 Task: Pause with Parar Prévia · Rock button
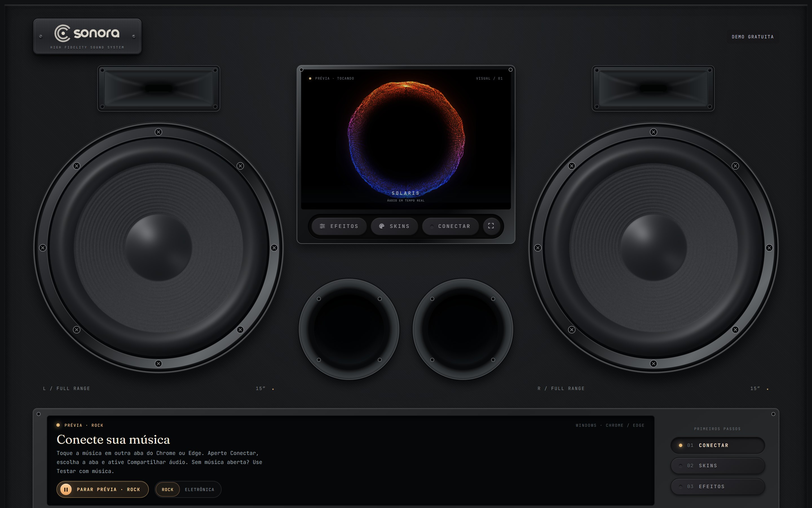pos(102,489)
